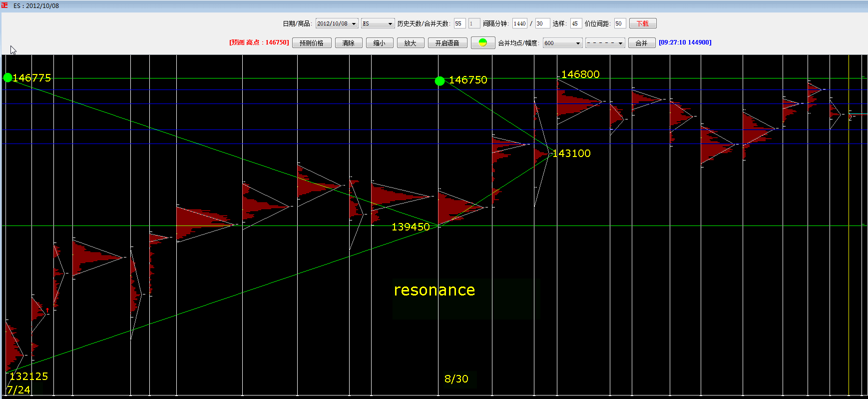Click the interval field showing 30
Image resolution: width=868 pixels, height=399 pixels.
(542, 23)
